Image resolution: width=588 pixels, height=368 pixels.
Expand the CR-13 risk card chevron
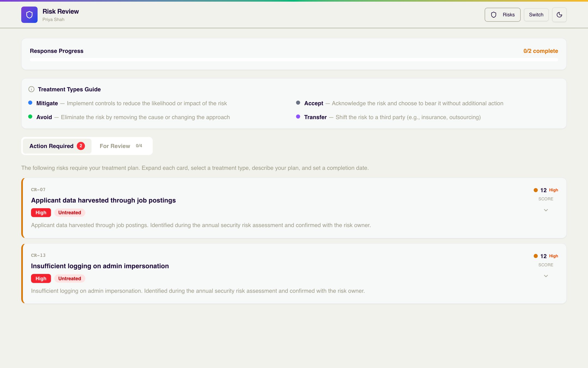click(546, 276)
